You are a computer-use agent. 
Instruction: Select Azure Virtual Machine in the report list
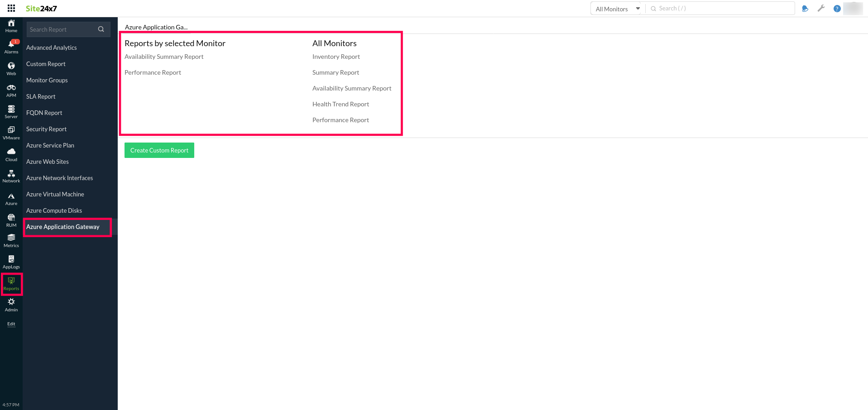click(x=55, y=194)
